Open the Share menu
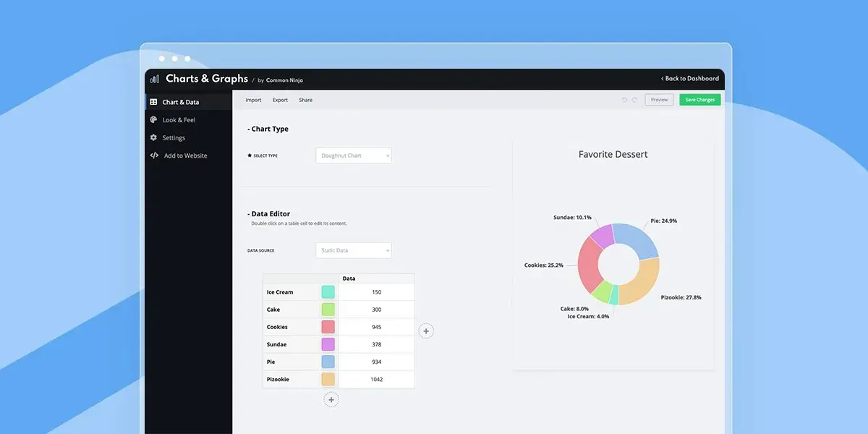 pyautogui.click(x=306, y=100)
